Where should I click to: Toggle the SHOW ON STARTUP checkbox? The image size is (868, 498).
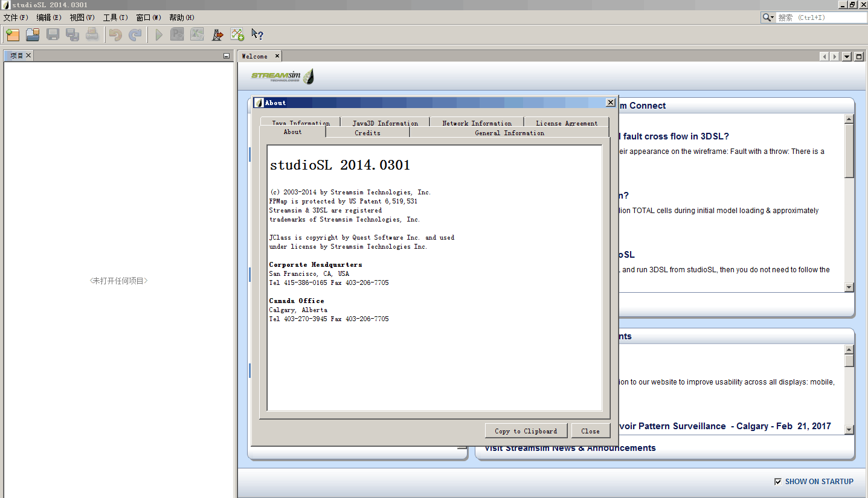[778, 482]
